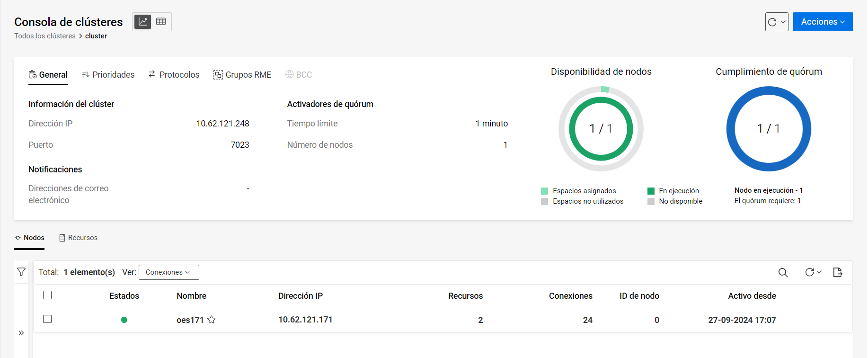Open the page refresh options dropdown
The width and height of the screenshot is (868, 358).
point(777,22)
